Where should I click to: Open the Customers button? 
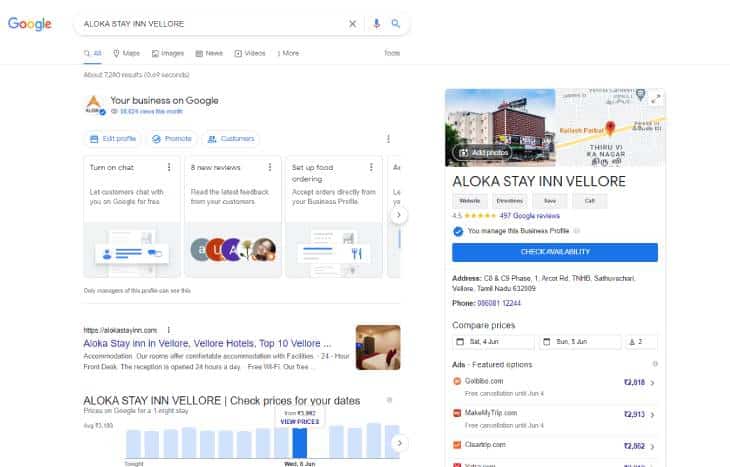(x=231, y=139)
